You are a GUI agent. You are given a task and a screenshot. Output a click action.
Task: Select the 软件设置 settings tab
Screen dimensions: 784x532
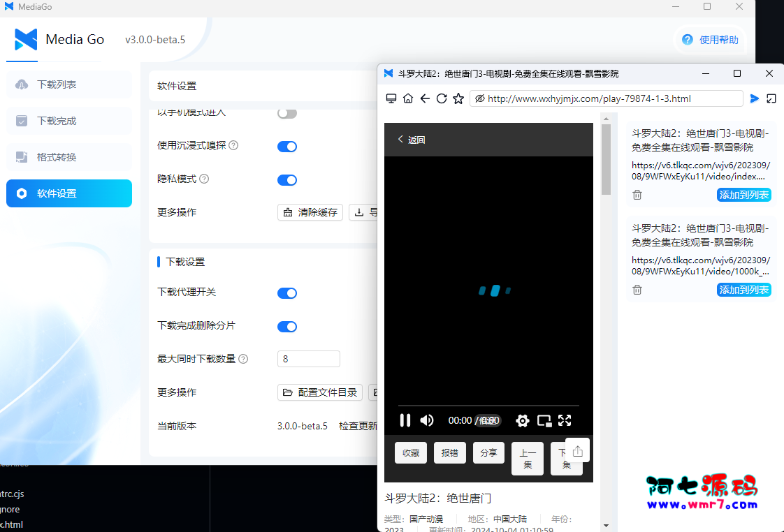point(69,193)
